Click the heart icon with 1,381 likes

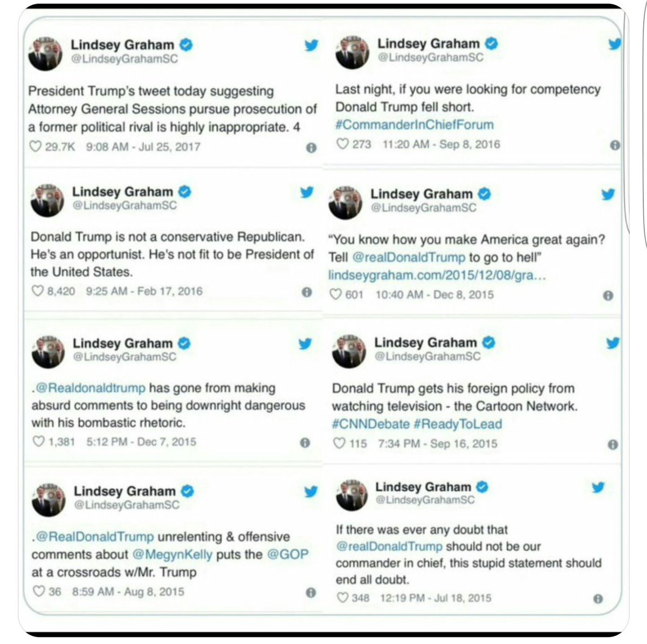point(39,441)
